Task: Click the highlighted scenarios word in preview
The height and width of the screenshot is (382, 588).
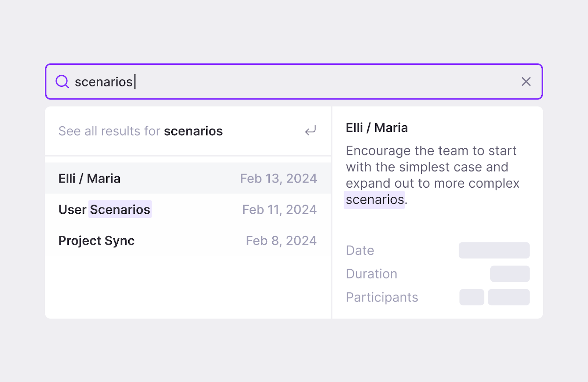Action: point(374,200)
